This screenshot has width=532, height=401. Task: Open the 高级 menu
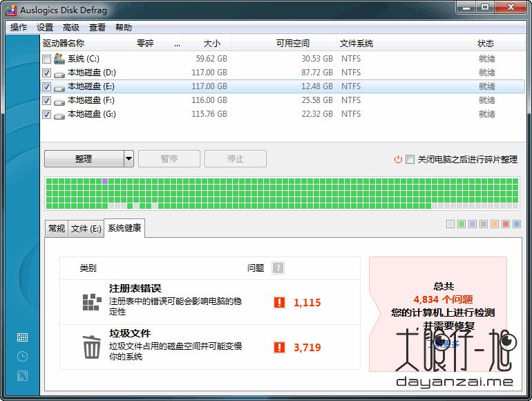tap(71, 28)
